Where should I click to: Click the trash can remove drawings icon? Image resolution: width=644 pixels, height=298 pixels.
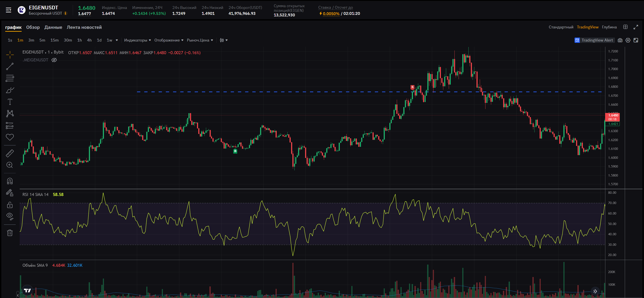tap(10, 233)
